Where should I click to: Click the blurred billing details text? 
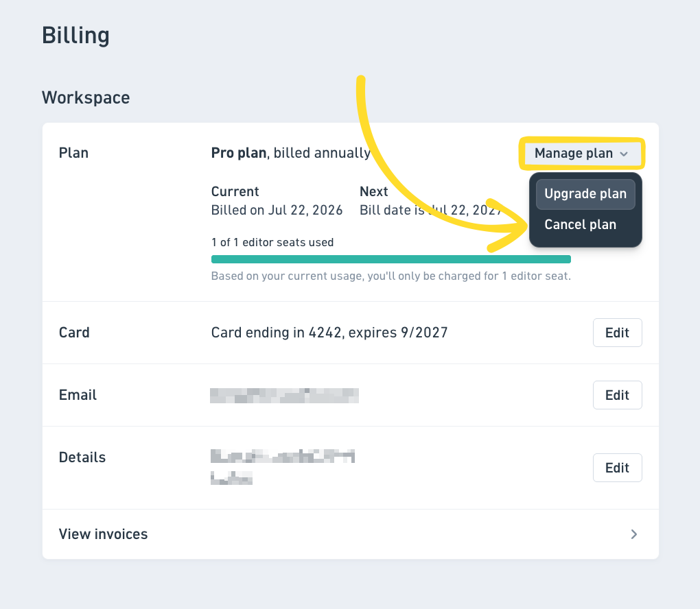[x=283, y=467]
